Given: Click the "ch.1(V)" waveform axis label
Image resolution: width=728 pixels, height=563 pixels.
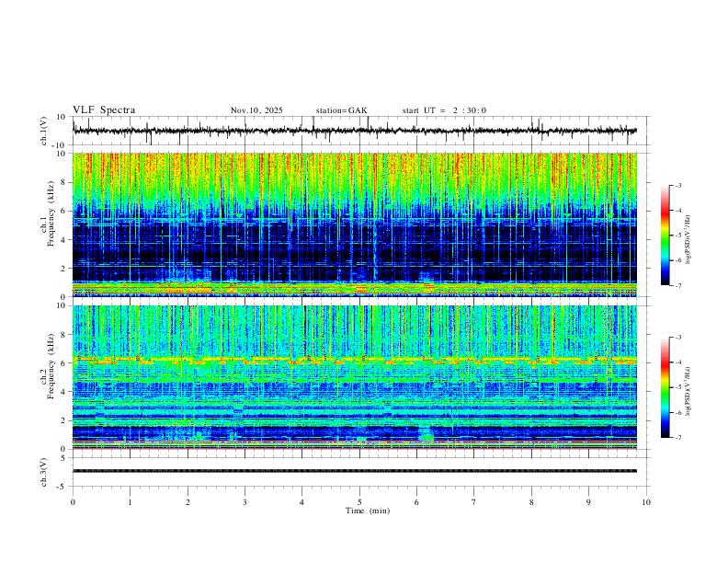Looking at the screenshot, I should click(44, 131).
